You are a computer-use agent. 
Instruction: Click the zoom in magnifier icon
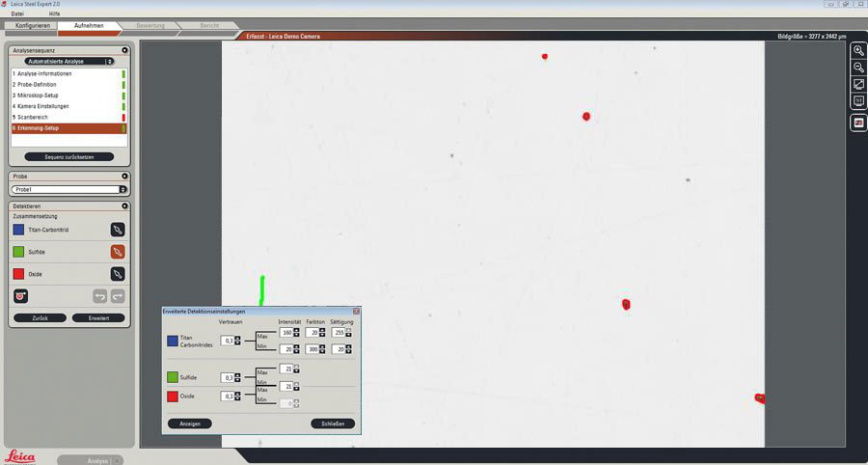pos(858,50)
